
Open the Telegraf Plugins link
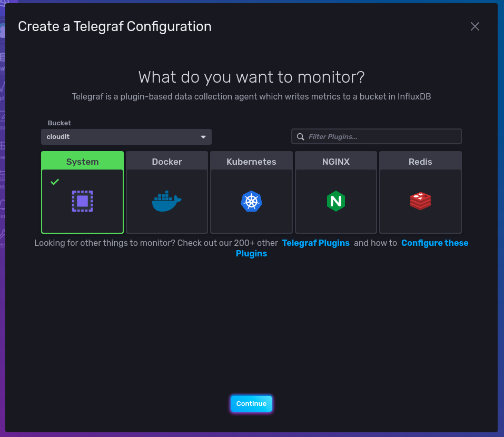tap(315, 243)
